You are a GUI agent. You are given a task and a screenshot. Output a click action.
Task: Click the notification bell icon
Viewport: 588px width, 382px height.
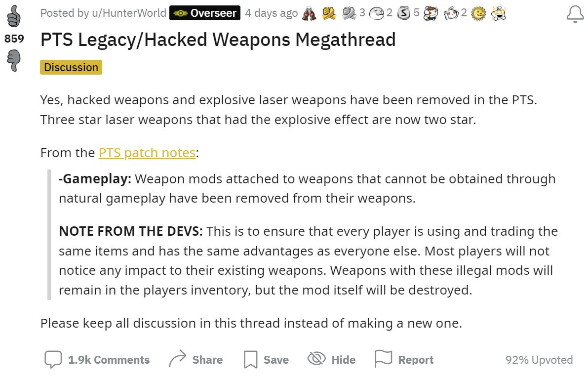575,14
